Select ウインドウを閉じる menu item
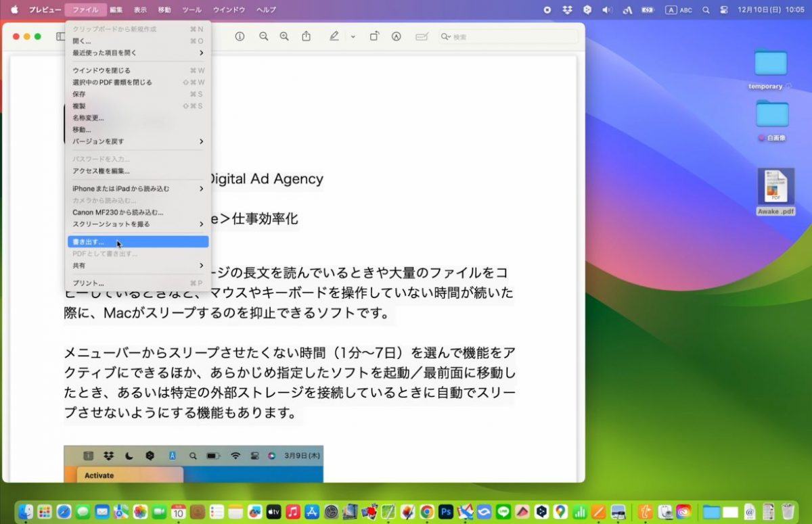The width and height of the screenshot is (812, 524). coord(138,70)
